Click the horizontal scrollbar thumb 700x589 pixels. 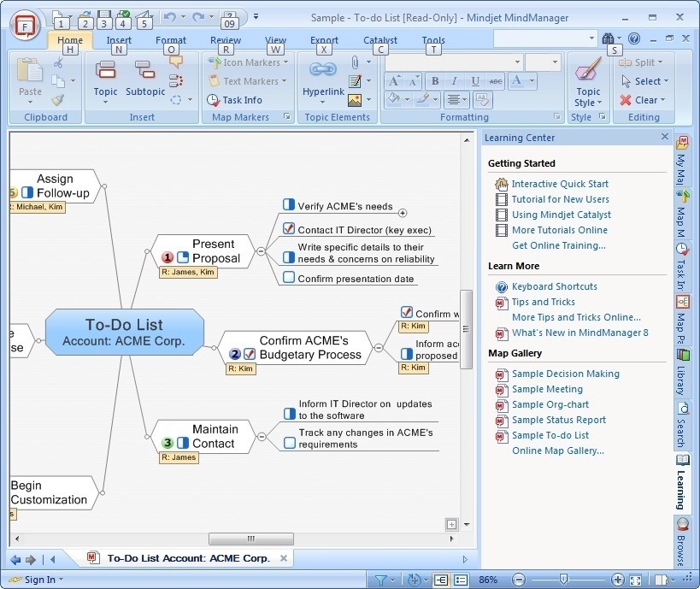[x=251, y=539]
